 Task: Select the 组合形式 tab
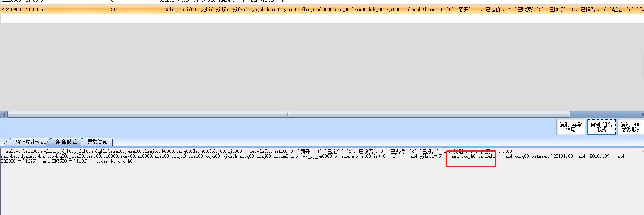pyautogui.click(x=66, y=142)
